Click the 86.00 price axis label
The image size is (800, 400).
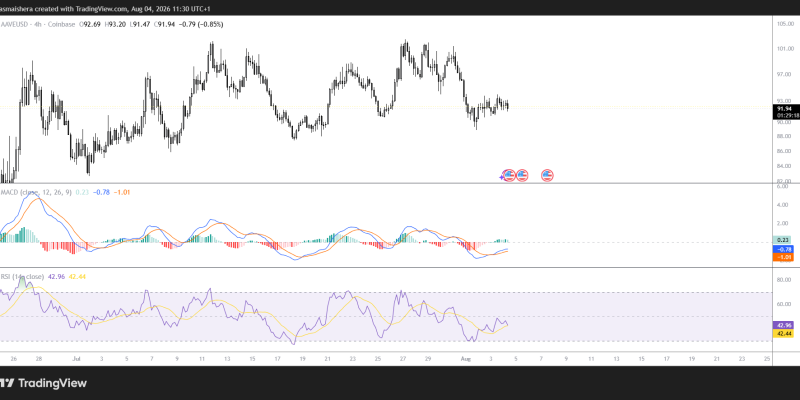[785, 151]
